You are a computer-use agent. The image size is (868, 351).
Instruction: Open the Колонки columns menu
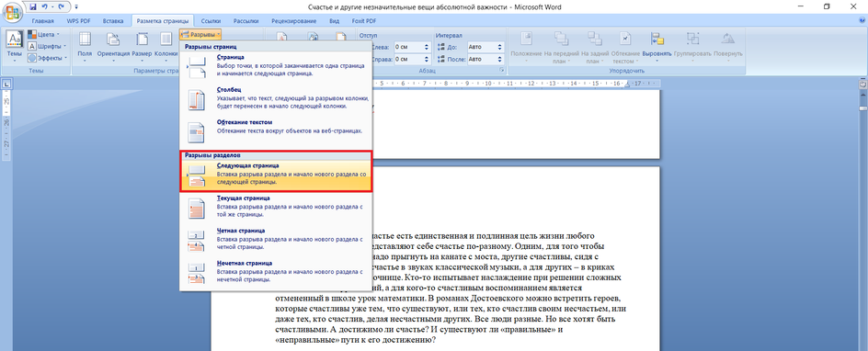point(166,47)
